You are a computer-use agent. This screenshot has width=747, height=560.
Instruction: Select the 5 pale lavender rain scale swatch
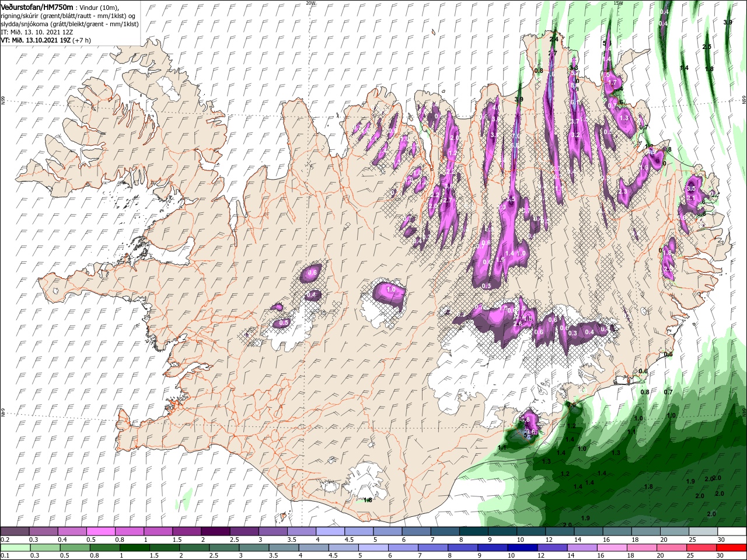(x=373, y=548)
